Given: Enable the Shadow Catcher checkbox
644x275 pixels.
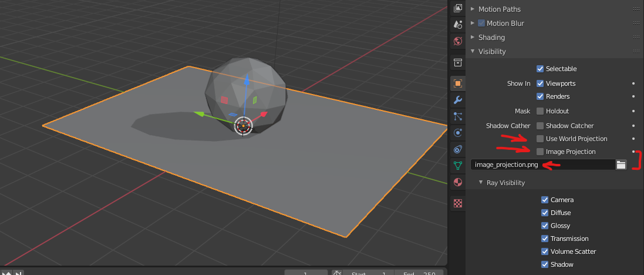Looking at the screenshot, I should coord(540,126).
